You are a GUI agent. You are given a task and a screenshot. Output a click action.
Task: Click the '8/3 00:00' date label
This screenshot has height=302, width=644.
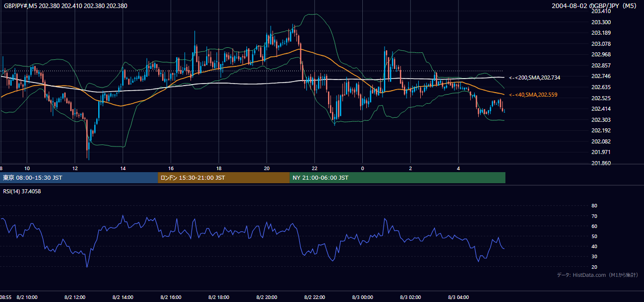pyautogui.click(x=362, y=297)
